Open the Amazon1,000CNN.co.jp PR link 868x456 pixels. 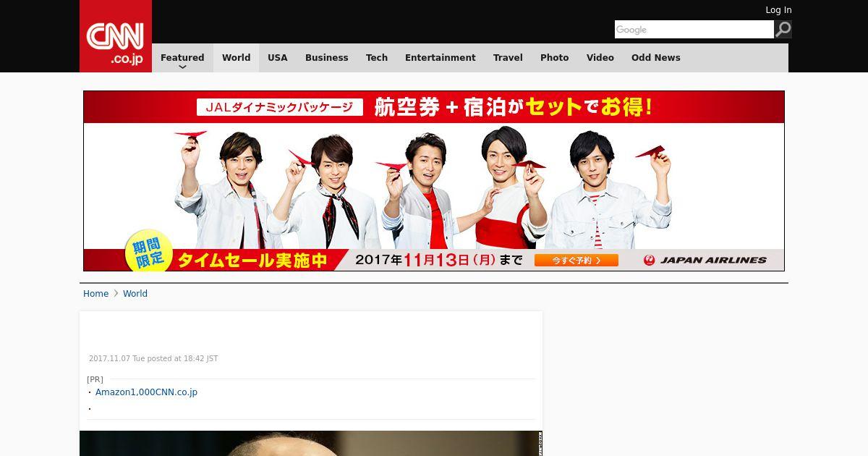pyautogui.click(x=146, y=392)
